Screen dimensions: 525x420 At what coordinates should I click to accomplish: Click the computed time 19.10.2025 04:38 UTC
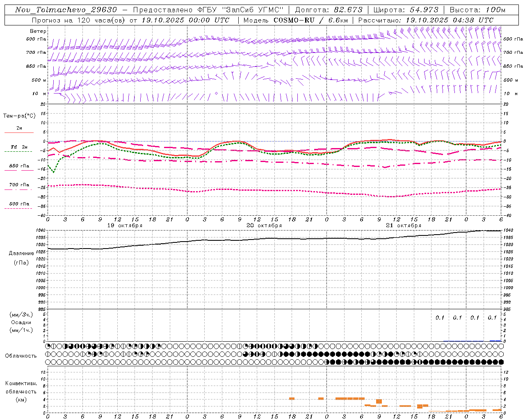450,20
